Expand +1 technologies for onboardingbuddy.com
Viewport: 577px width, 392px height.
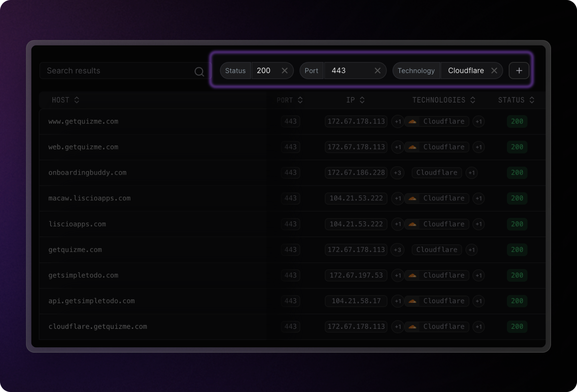pos(472,173)
